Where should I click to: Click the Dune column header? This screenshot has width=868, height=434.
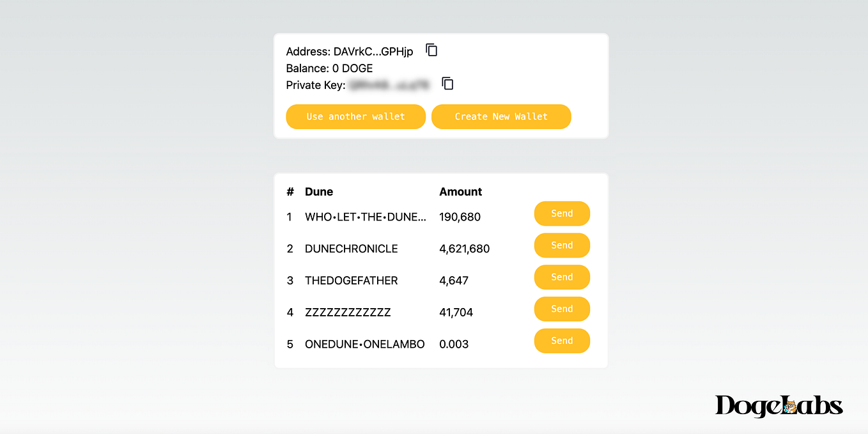tap(319, 191)
